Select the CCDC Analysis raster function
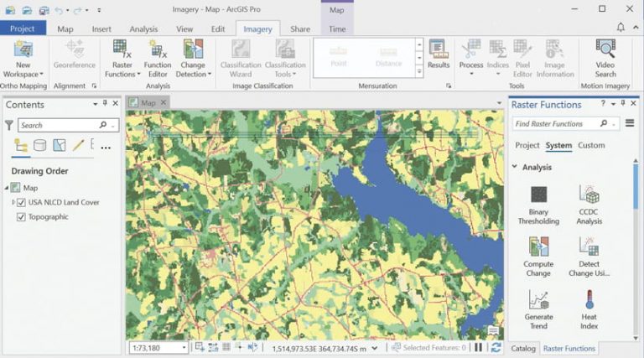644x358 pixels. pyautogui.click(x=589, y=205)
